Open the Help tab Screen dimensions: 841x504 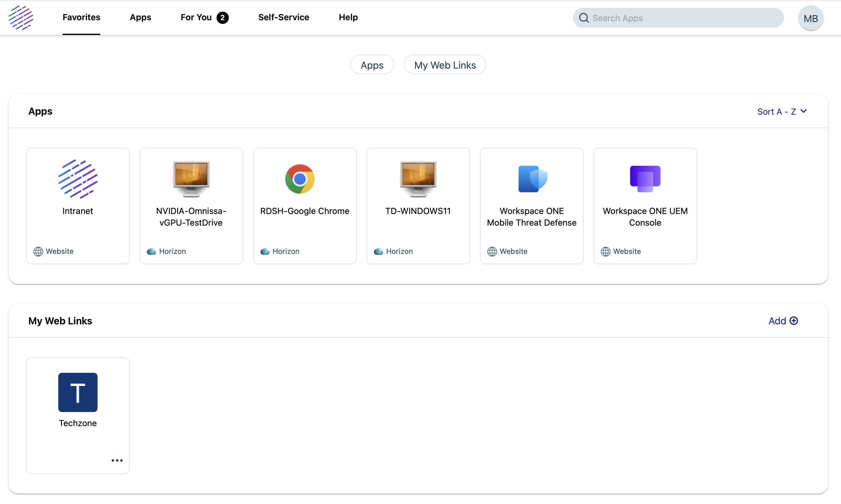pyautogui.click(x=348, y=17)
